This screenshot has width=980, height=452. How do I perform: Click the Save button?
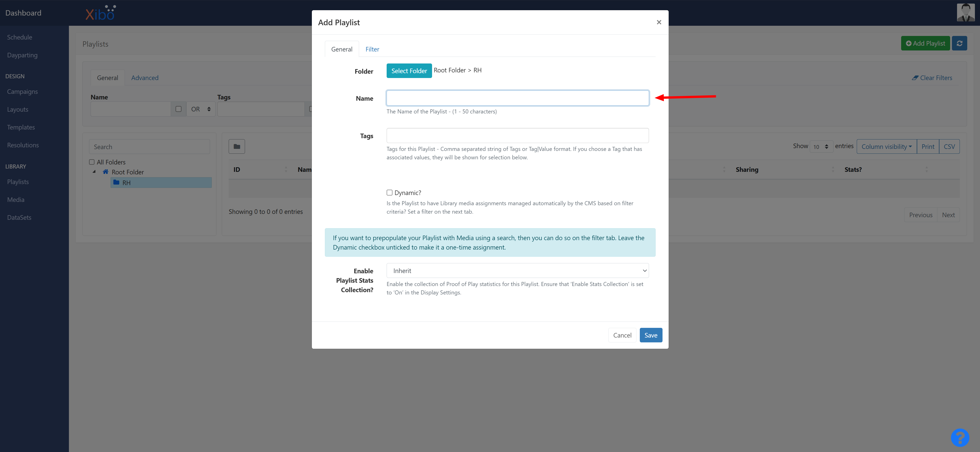pos(651,335)
